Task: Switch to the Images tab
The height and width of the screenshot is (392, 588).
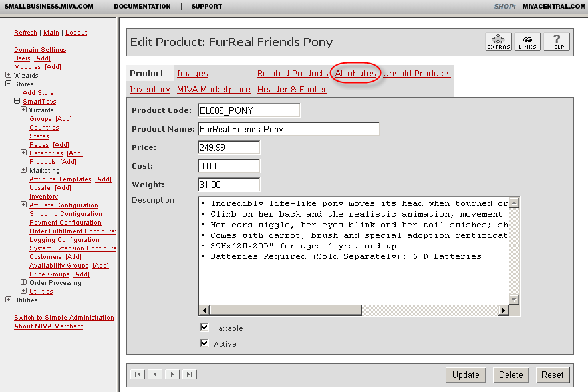Action: [192, 73]
